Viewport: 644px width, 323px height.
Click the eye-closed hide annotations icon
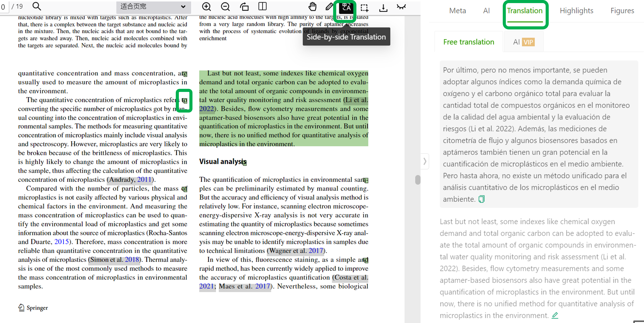point(401,7)
